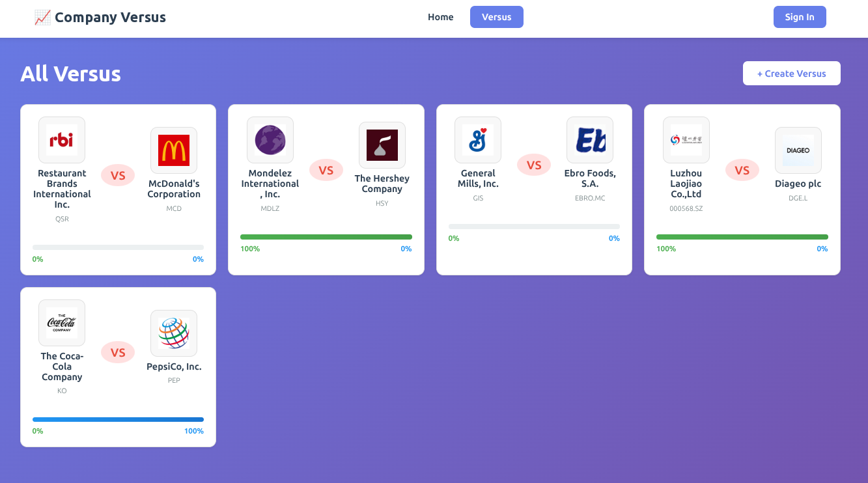868x483 pixels.
Task: Select the Diageo plc name
Action: click(798, 184)
